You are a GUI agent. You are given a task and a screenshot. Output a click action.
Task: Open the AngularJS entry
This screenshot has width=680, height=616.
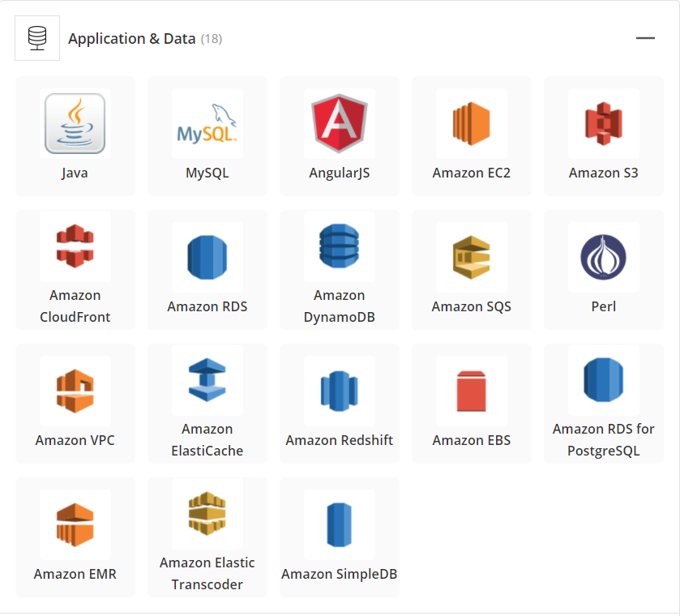(339, 123)
